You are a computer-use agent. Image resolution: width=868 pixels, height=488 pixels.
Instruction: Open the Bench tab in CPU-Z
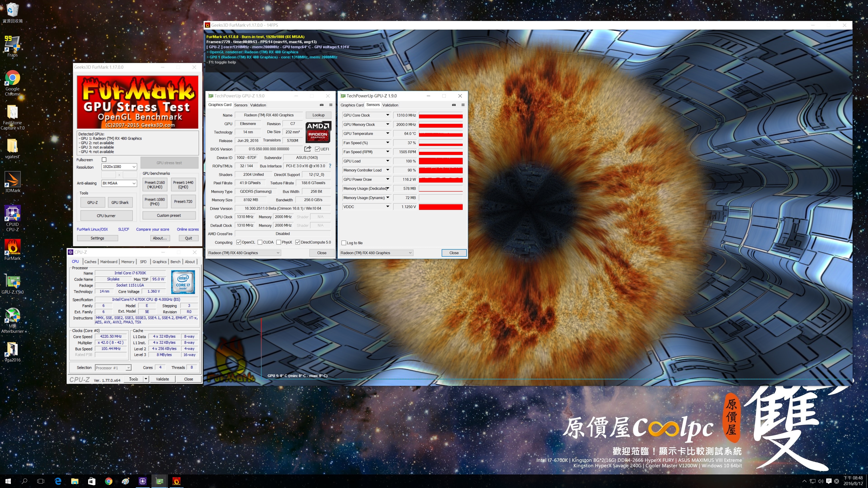pos(175,262)
